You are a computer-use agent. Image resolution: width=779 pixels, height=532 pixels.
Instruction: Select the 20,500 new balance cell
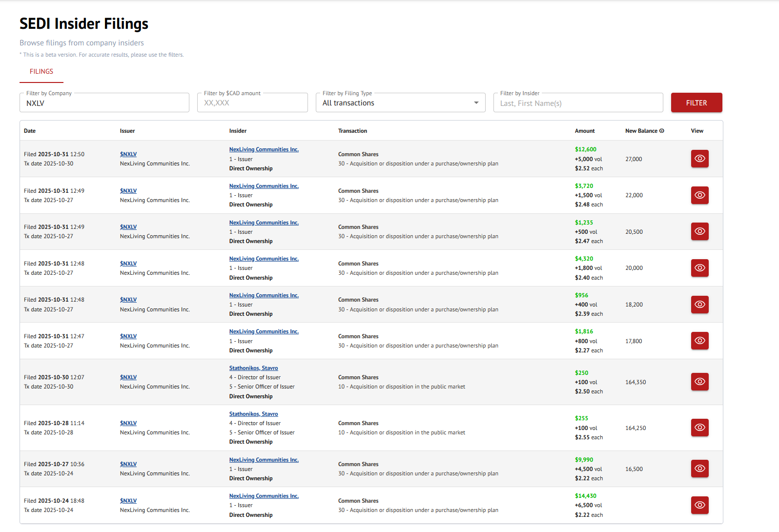click(x=634, y=232)
